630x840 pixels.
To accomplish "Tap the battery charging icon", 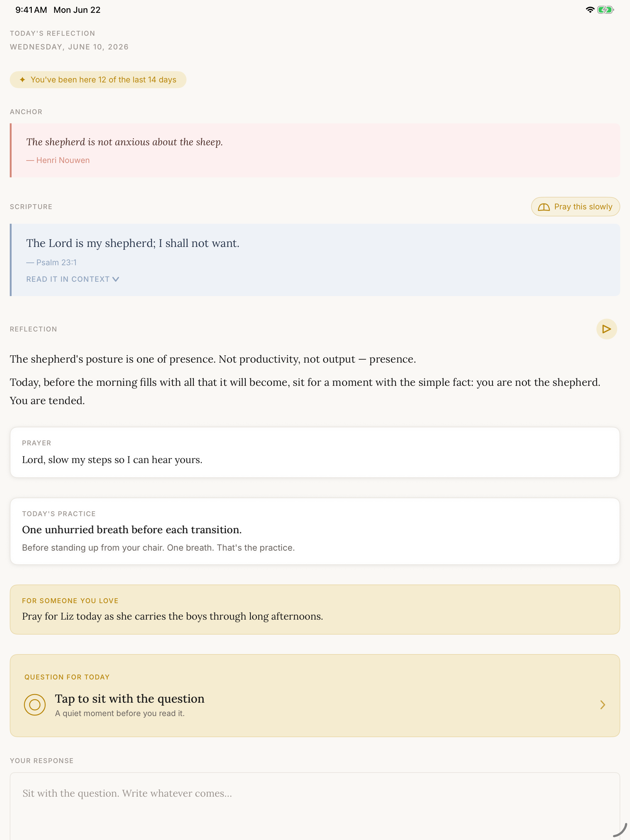I will [x=605, y=10].
